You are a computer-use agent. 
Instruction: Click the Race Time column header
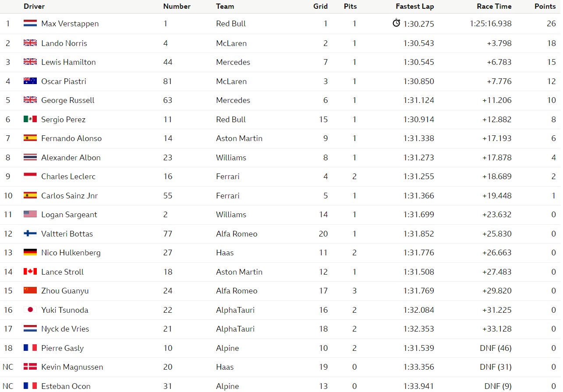pos(494,6)
